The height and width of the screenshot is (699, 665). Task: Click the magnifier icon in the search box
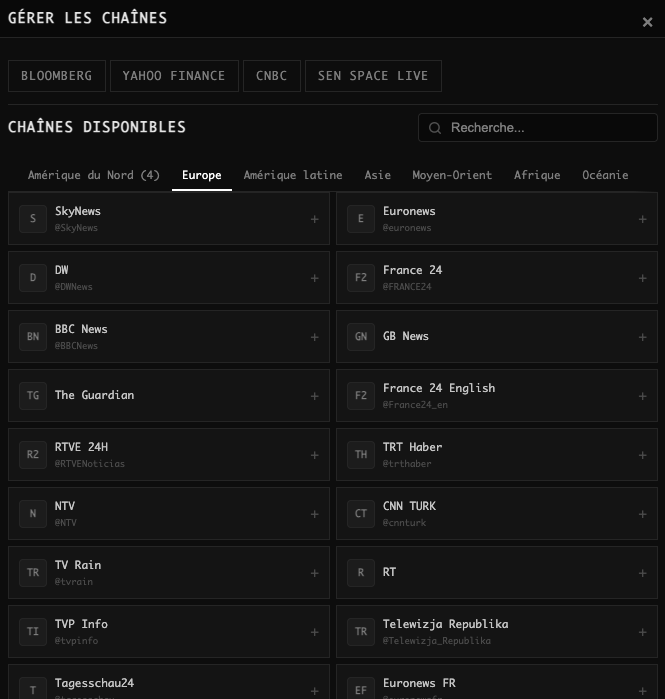click(435, 128)
